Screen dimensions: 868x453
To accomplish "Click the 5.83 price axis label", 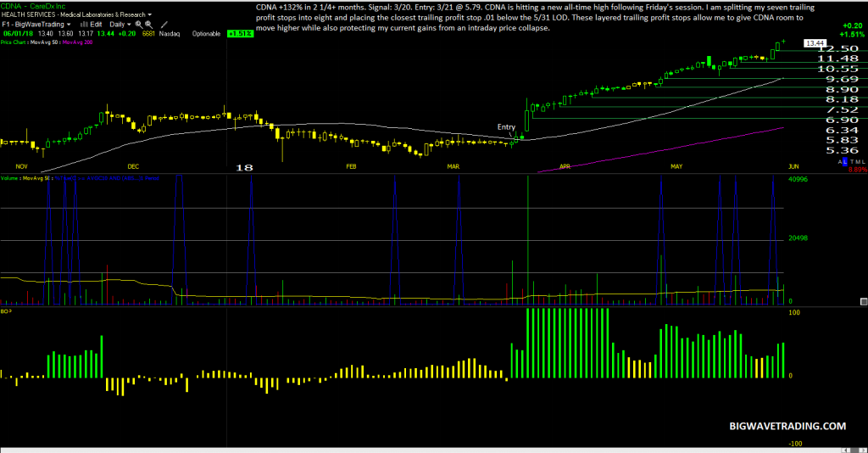I will 842,140.
